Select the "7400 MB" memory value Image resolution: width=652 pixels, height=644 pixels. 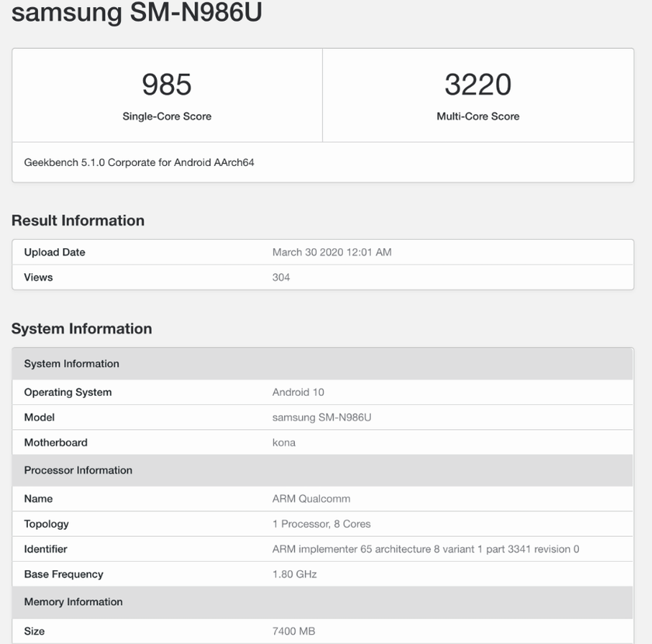pos(293,631)
